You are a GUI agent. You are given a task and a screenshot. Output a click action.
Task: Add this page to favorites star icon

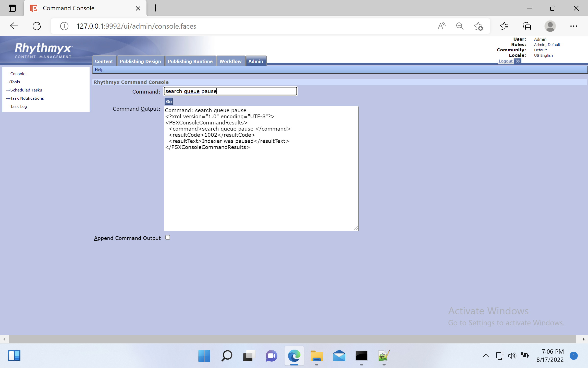tap(478, 26)
